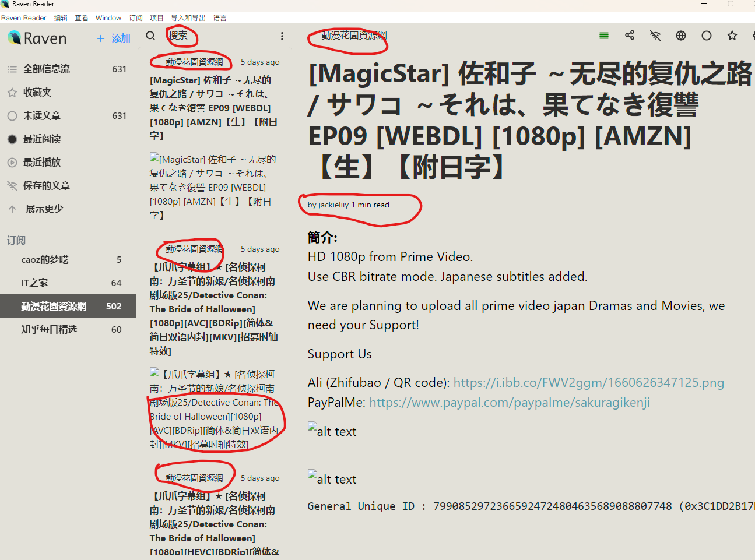Click the Raven logo icon

point(14,38)
